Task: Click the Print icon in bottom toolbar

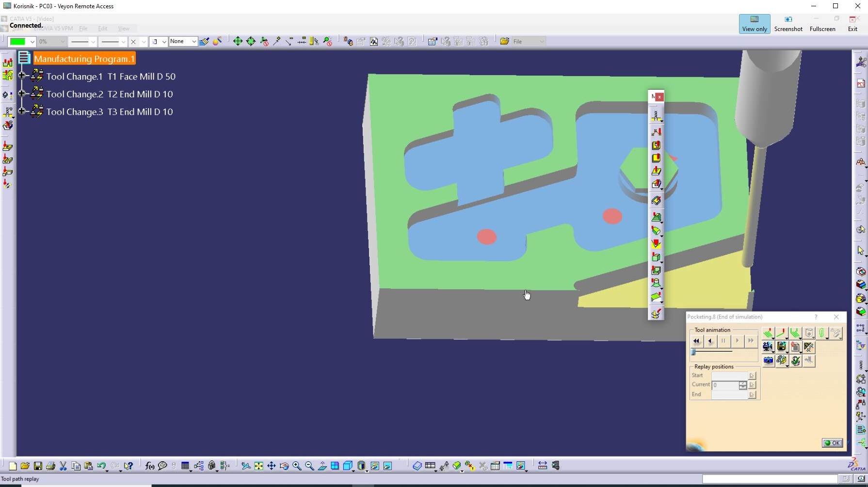Action: pos(50,466)
